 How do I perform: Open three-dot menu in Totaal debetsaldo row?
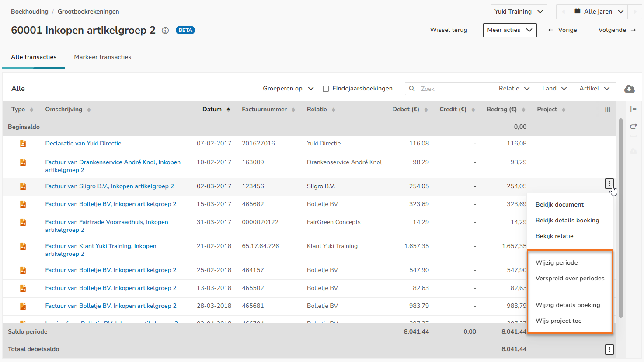[609, 349]
